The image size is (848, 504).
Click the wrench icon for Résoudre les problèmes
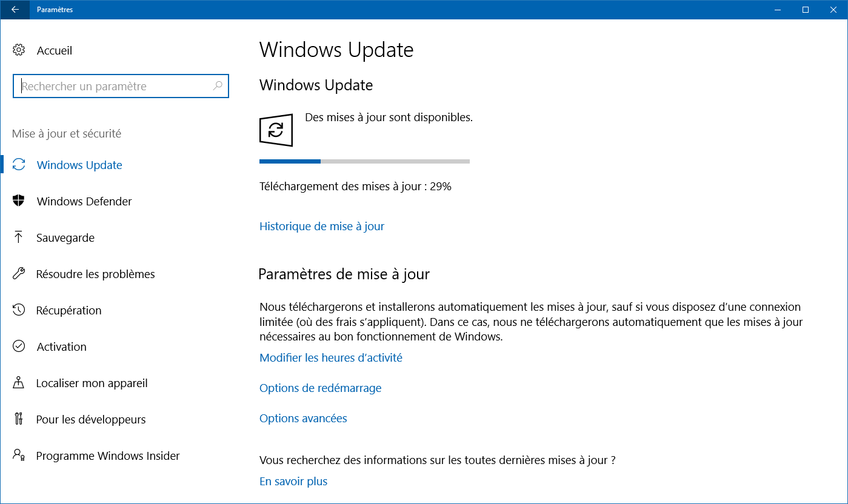click(19, 274)
